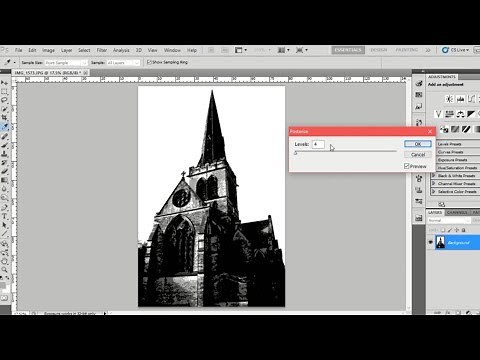Toggle Show Sampling Ring checkbox

149,62
